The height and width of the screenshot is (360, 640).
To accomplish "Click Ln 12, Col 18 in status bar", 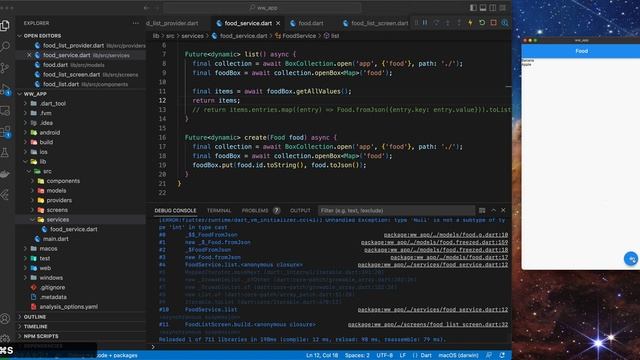I will tap(322, 356).
